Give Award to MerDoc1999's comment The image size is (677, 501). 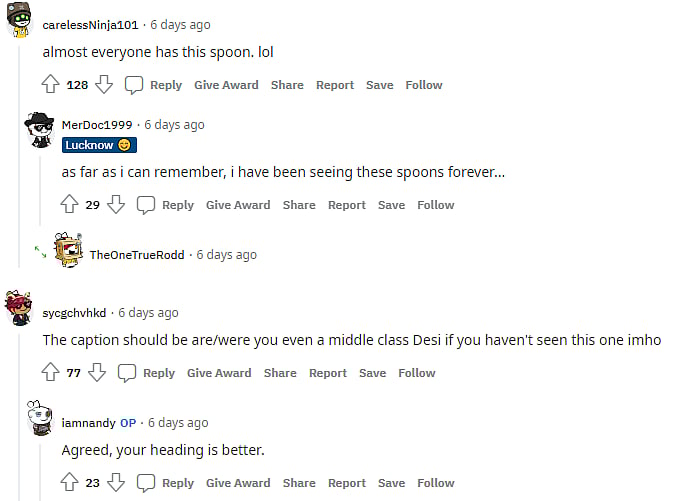click(238, 205)
